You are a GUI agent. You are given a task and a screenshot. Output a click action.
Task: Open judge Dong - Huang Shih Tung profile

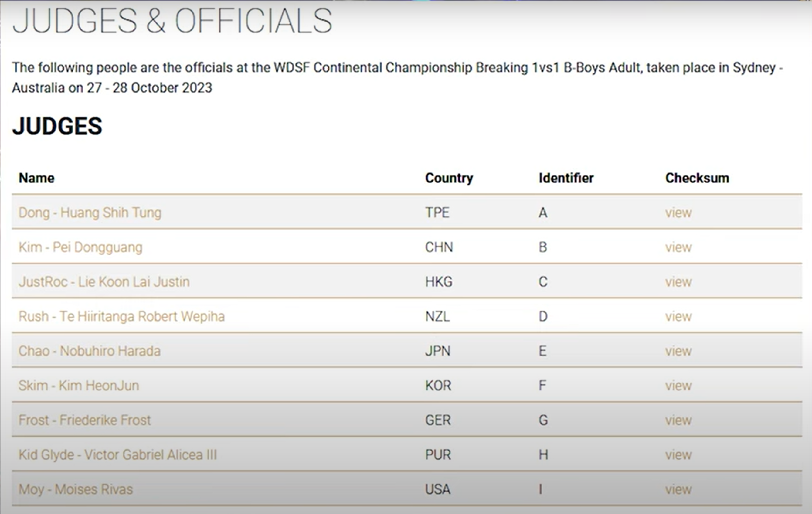90,213
